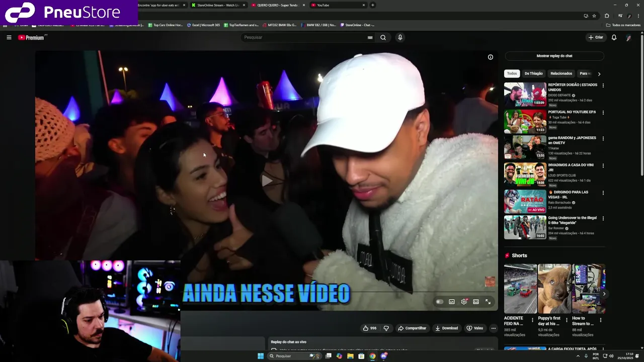Viewport: 644px width, 362px height.
Task: Switch to the QUERO QUERO browser tab
Action: pos(278,5)
